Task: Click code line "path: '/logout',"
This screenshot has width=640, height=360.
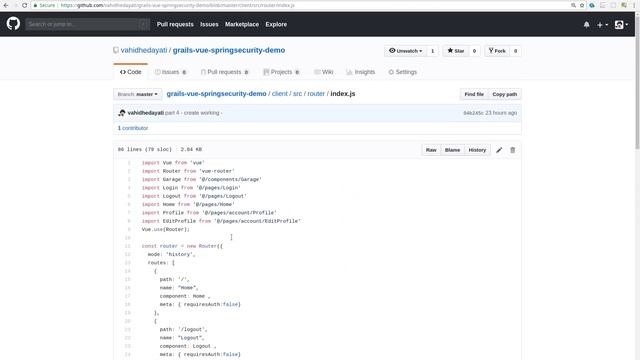Action: pyautogui.click(x=184, y=329)
